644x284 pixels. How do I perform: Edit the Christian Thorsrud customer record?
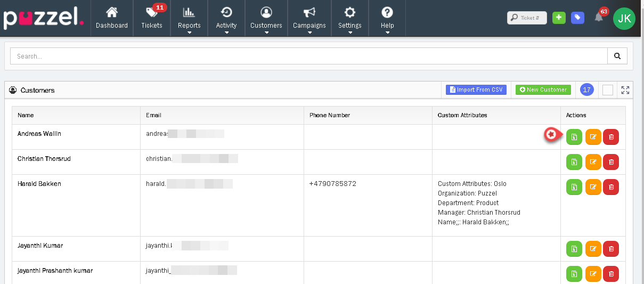(593, 162)
